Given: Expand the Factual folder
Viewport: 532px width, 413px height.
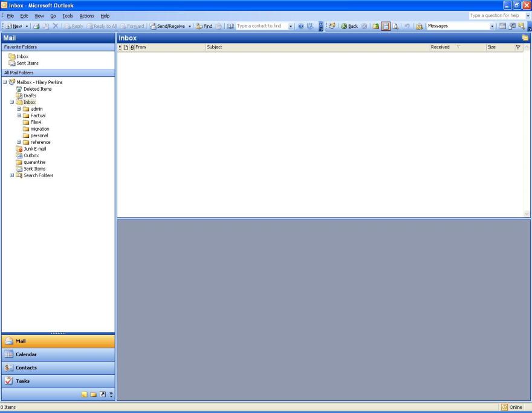Looking at the screenshot, I should [18, 115].
